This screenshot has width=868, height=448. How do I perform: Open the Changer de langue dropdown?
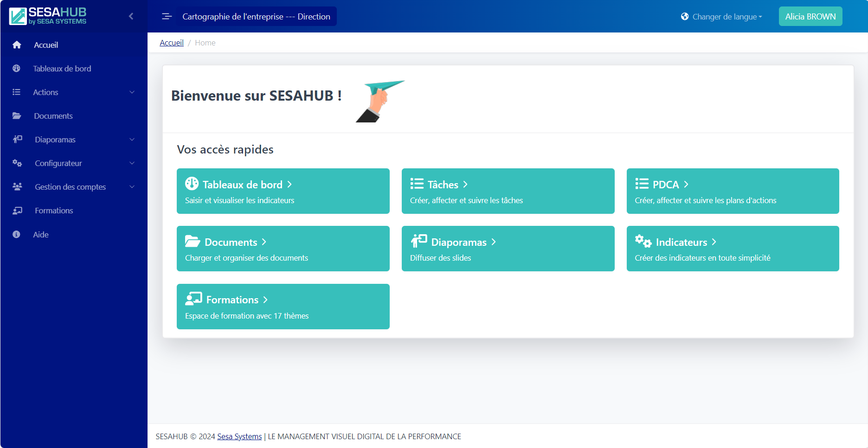coord(722,17)
